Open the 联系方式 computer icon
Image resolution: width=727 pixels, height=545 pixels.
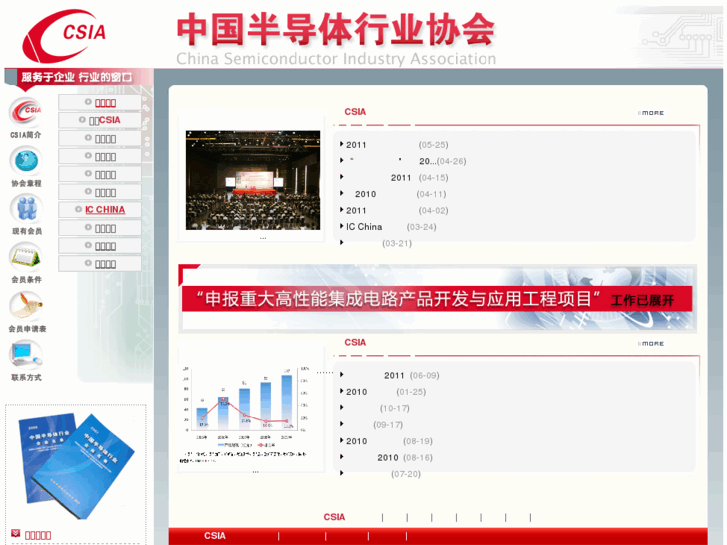(26, 355)
